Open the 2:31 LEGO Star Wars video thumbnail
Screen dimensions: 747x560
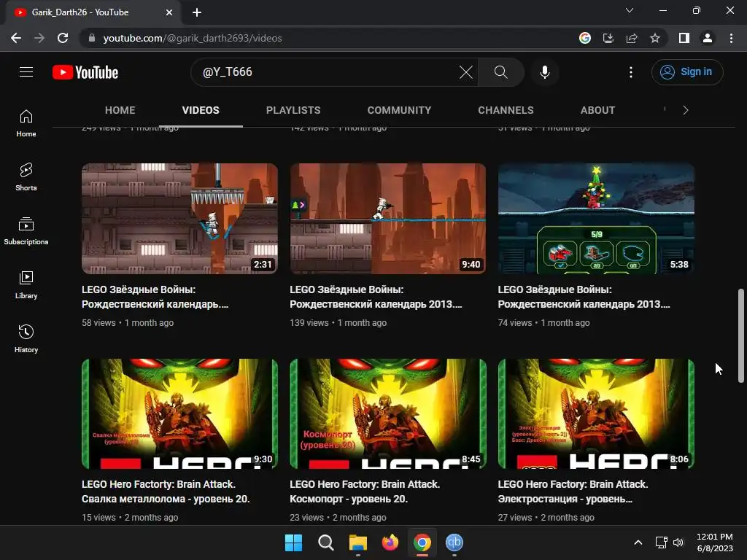(x=179, y=219)
